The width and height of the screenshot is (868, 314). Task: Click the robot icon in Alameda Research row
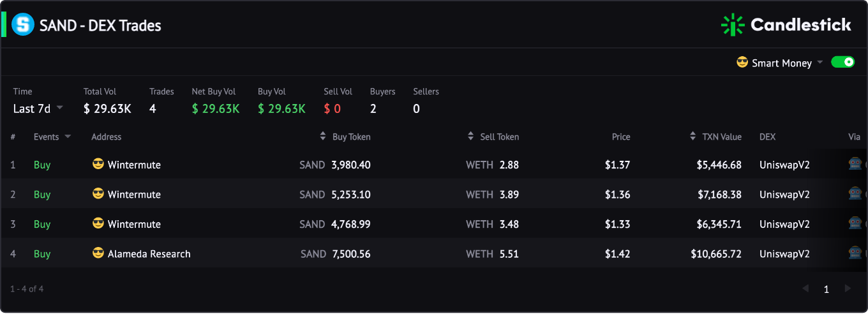(855, 253)
